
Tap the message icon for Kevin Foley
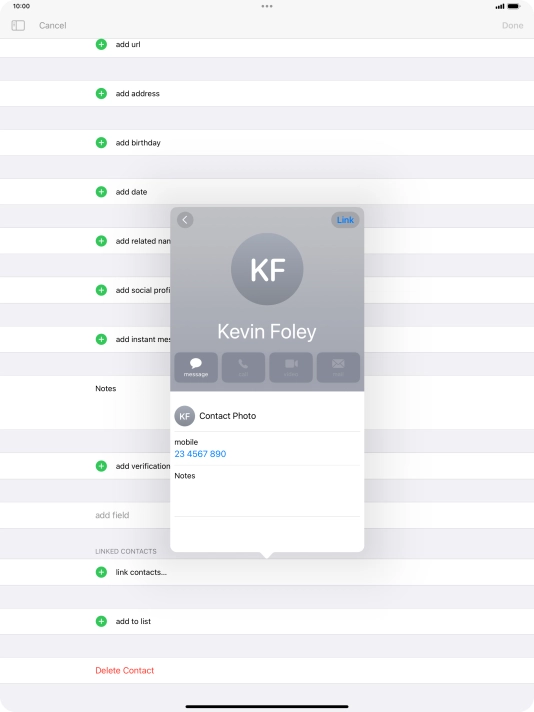pos(196,367)
